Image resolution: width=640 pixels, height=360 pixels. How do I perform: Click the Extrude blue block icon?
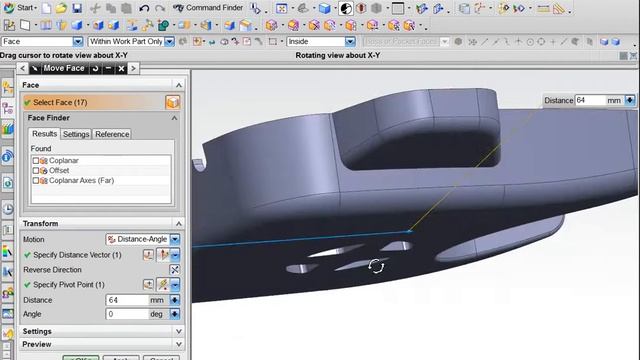[x=77, y=25]
